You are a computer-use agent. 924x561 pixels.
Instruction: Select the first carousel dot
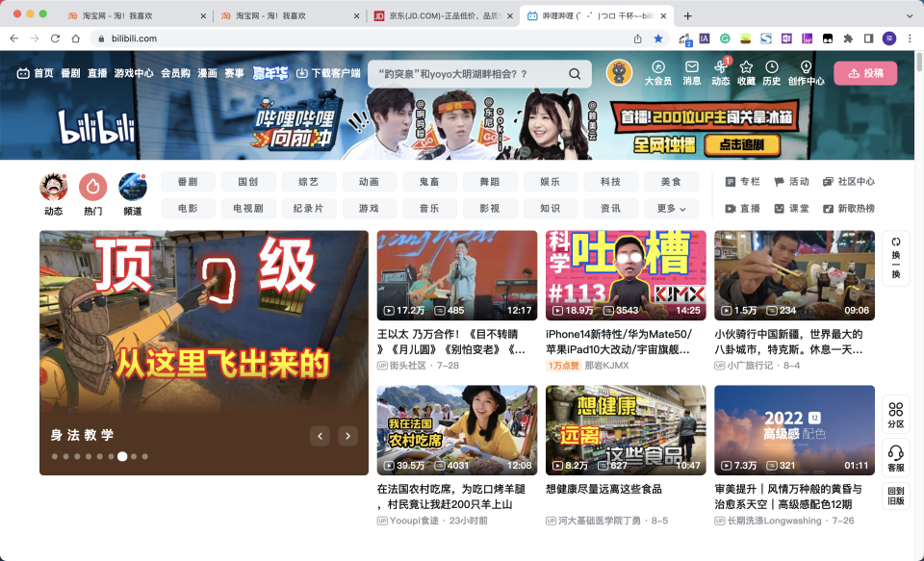55,456
